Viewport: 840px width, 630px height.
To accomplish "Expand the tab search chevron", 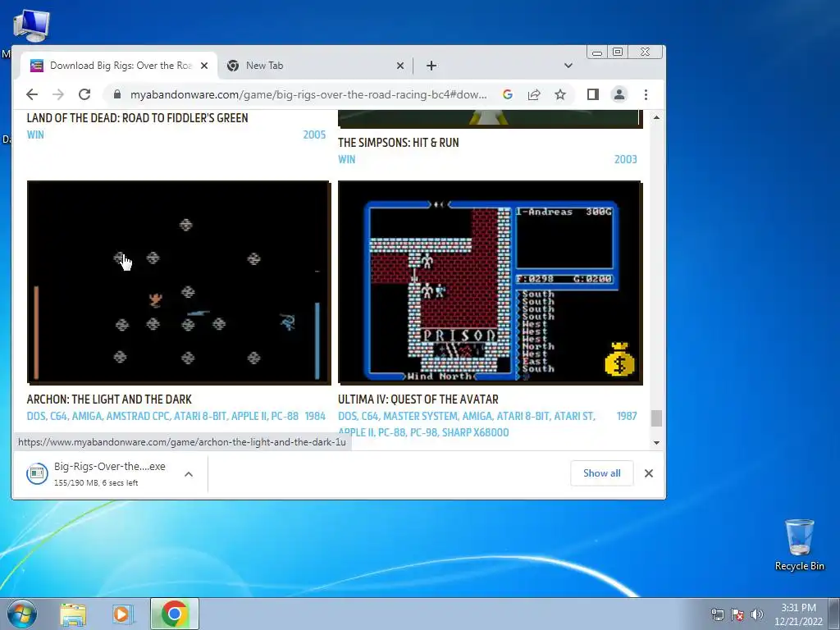I will (568, 66).
